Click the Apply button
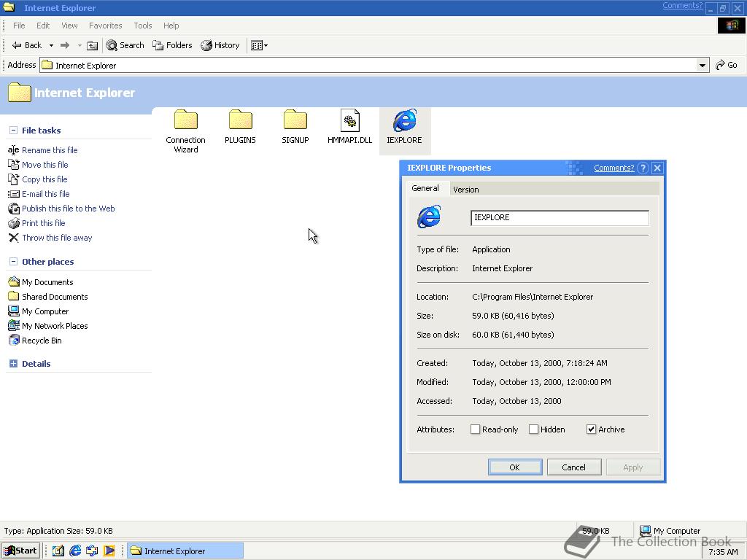 tap(633, 467)
